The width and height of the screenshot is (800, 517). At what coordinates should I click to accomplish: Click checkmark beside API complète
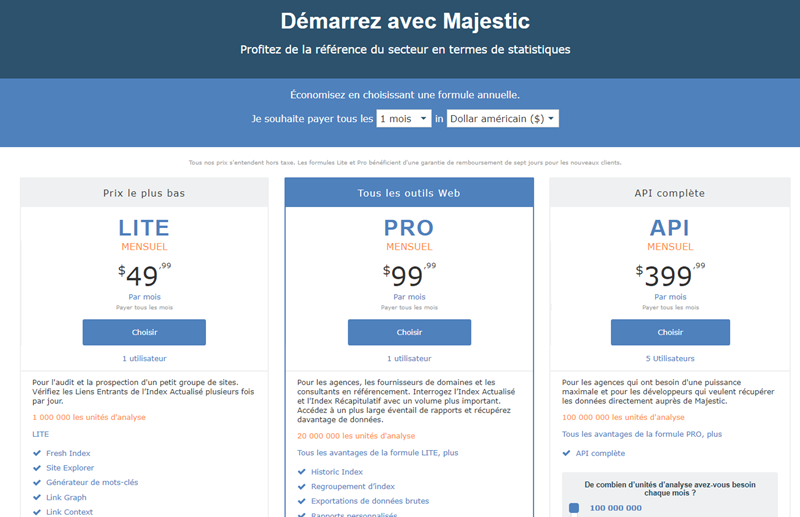point(567,452)
